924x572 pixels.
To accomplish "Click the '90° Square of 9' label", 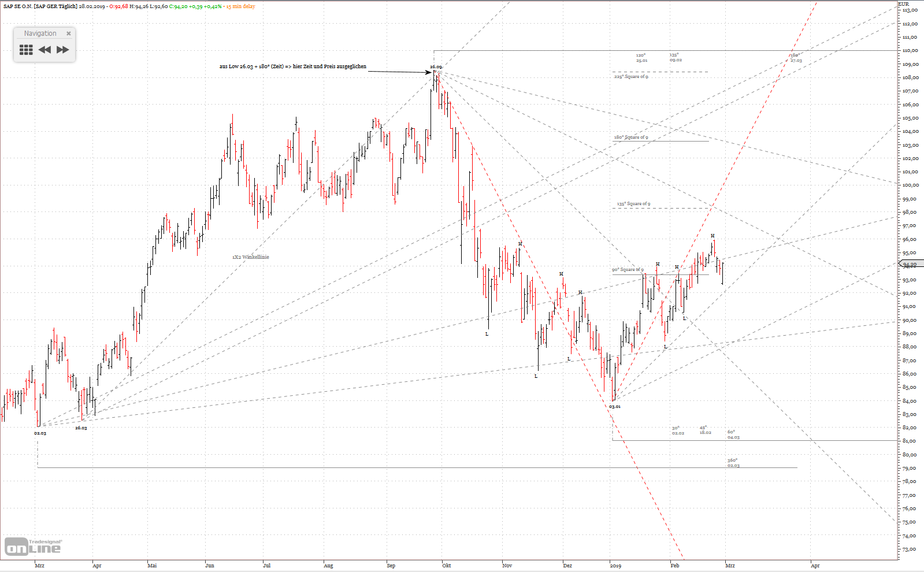I will 628,270.
